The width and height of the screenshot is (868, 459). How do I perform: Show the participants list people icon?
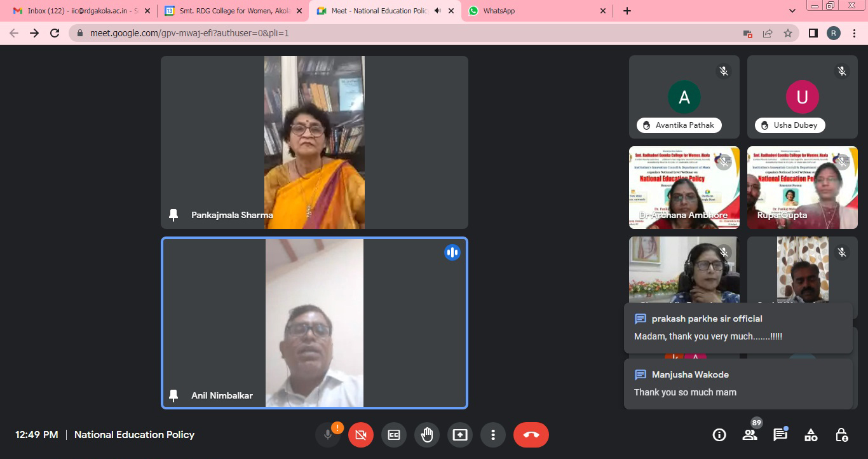[750, 435]
